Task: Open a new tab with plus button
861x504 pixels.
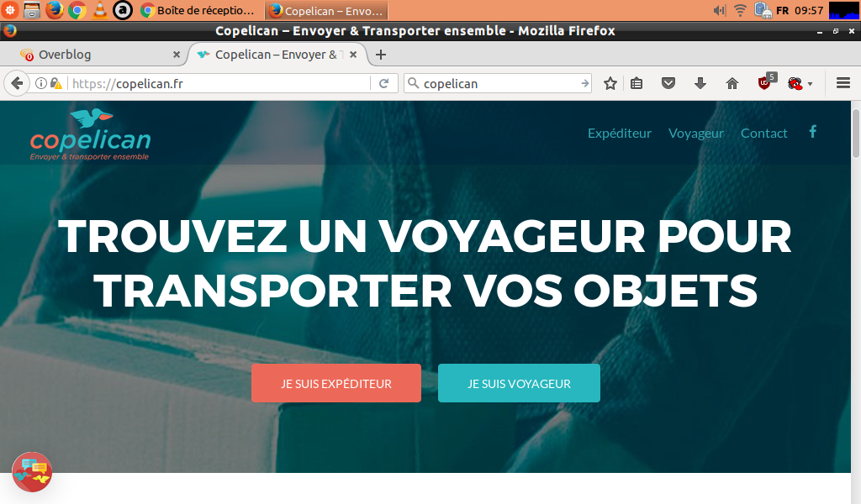Action: [x=381, y=55]
